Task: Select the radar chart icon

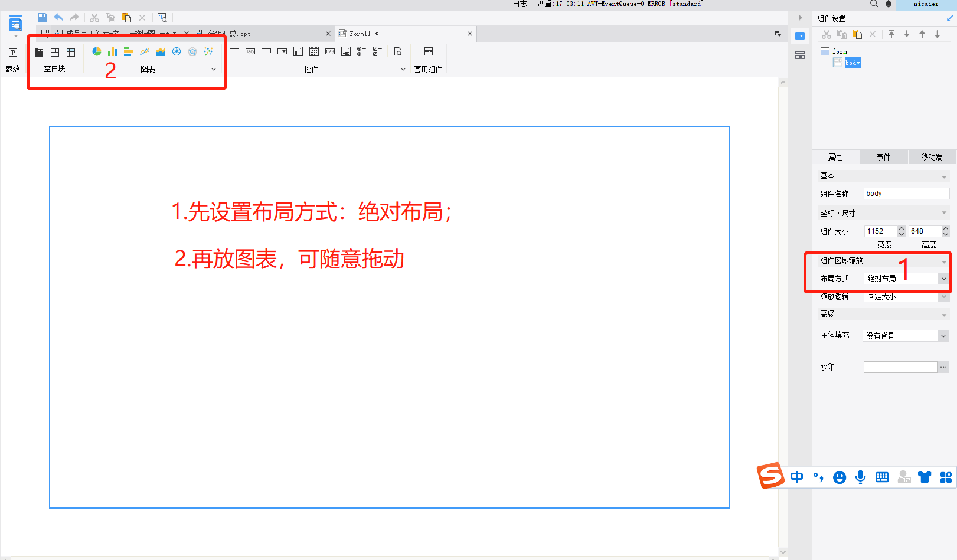Action: point(192,52)
